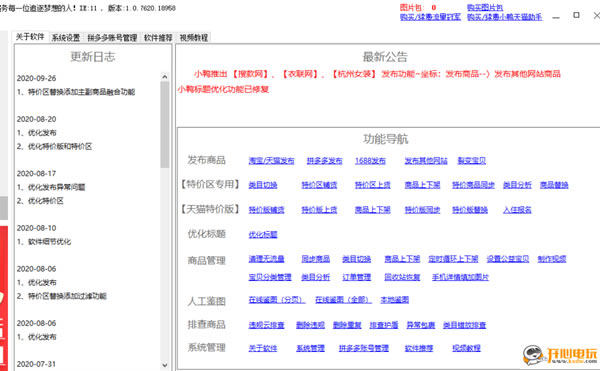
Task: Open the 清理无流量 link
Action: coord(266,259)
